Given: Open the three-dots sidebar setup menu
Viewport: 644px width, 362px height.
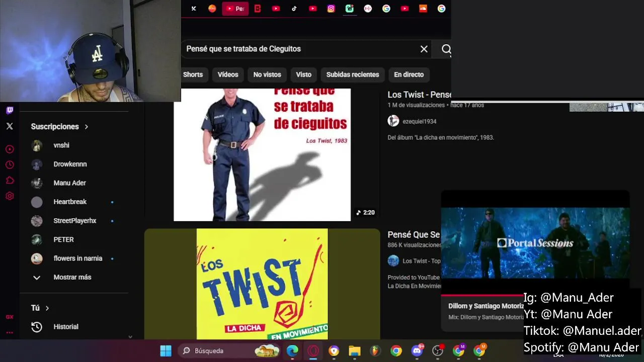Looking at the screenshot, I should pyautogui.click(x=10, y=332).
